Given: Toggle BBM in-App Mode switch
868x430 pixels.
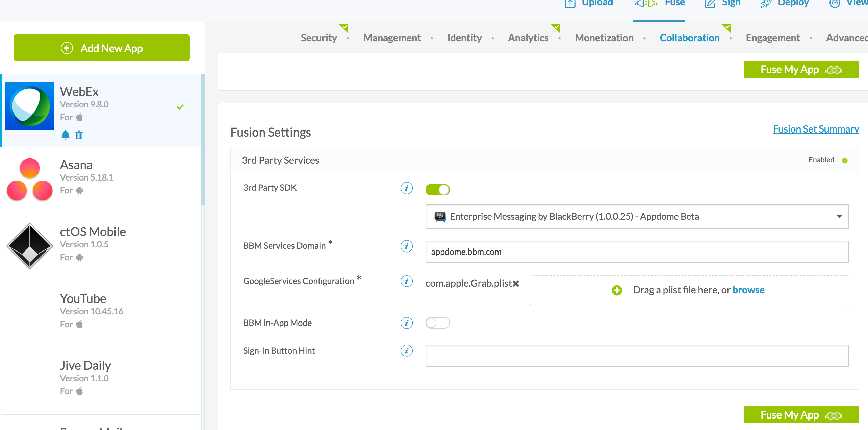Looking at the screenshot, I should [x=437, y=322].
